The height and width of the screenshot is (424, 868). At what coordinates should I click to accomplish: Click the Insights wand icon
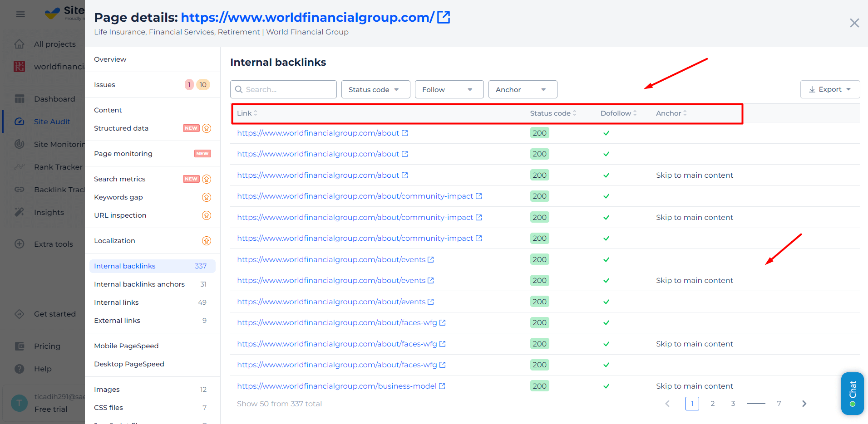tap(20, 212)
